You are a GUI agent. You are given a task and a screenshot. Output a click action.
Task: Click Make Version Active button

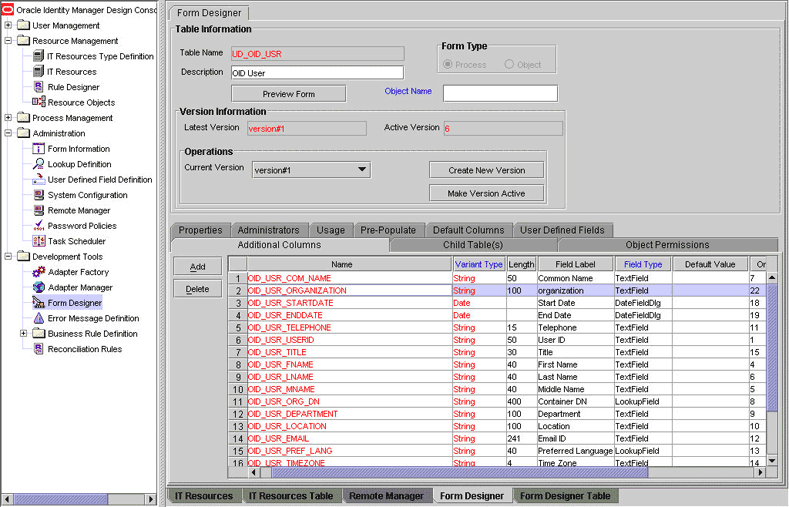[486, 193]
